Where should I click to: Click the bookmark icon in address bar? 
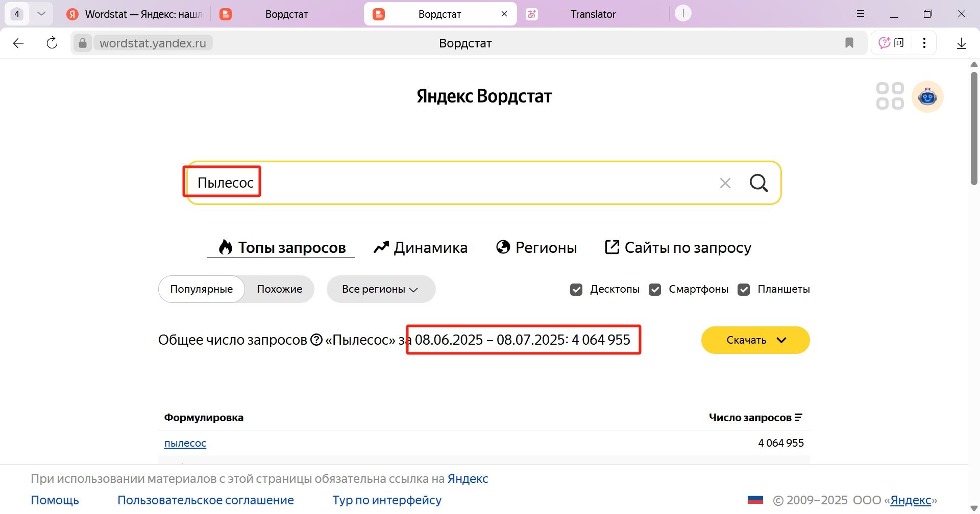(x=849, y=43)
